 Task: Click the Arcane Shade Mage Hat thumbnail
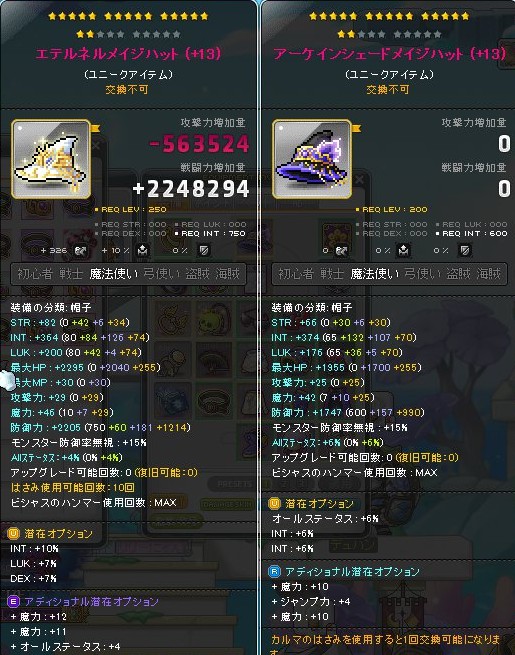coord(312,159)
